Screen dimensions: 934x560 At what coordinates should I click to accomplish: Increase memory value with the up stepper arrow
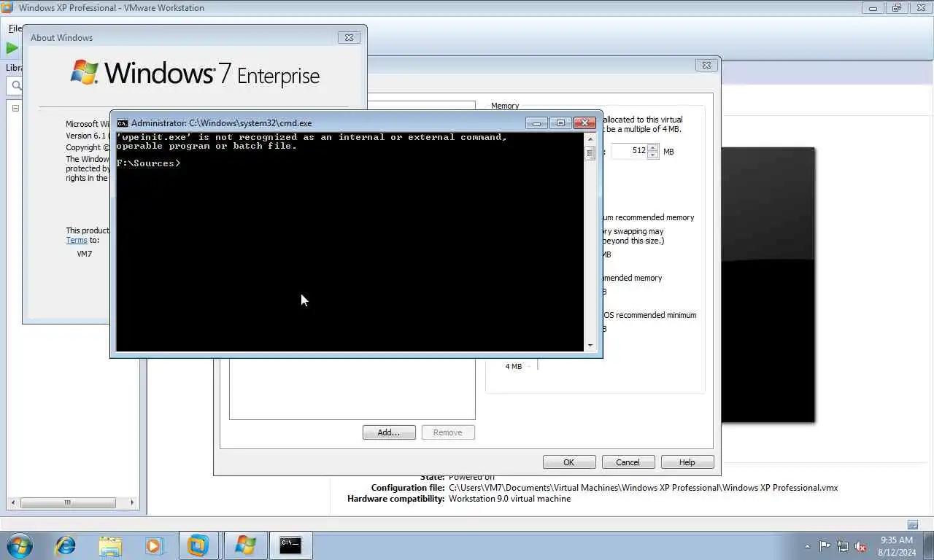[x=652, y=148]
